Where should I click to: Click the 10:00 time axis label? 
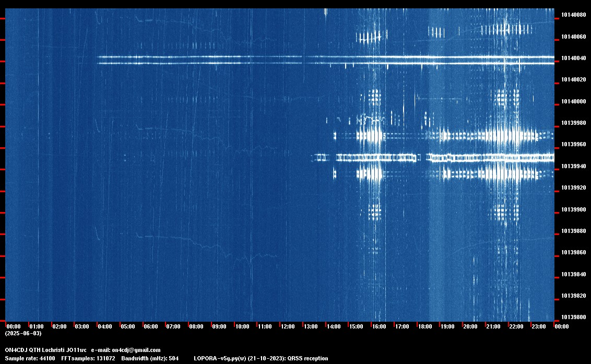[242, 326]
